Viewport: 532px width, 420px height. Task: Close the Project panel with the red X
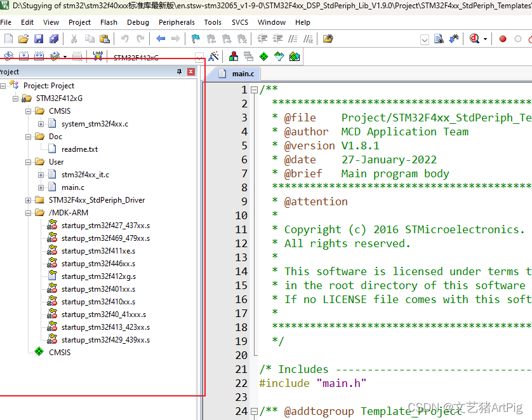tap(191, 72)
